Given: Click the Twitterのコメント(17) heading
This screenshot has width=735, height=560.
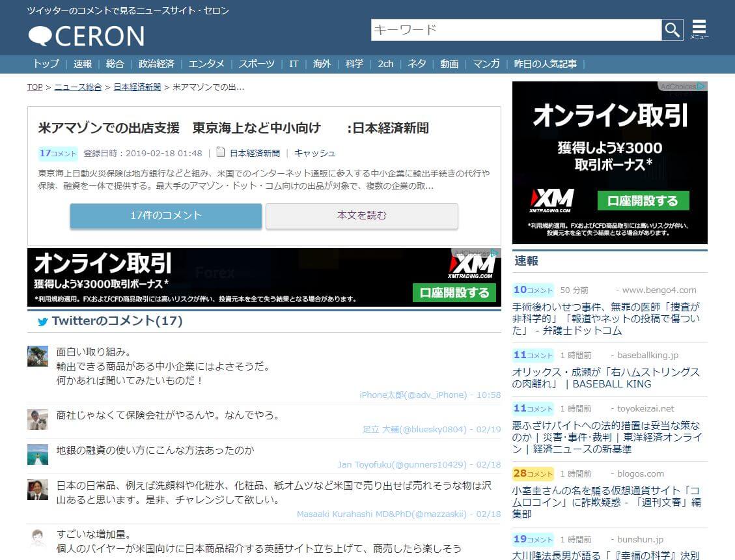Looking at the screenshot, I should point(117,321).
